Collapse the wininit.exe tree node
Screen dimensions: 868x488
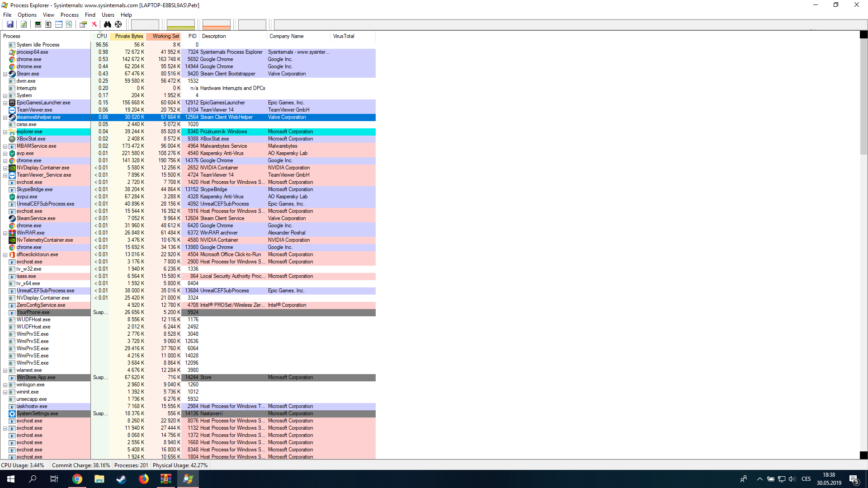tap(5, 392)
